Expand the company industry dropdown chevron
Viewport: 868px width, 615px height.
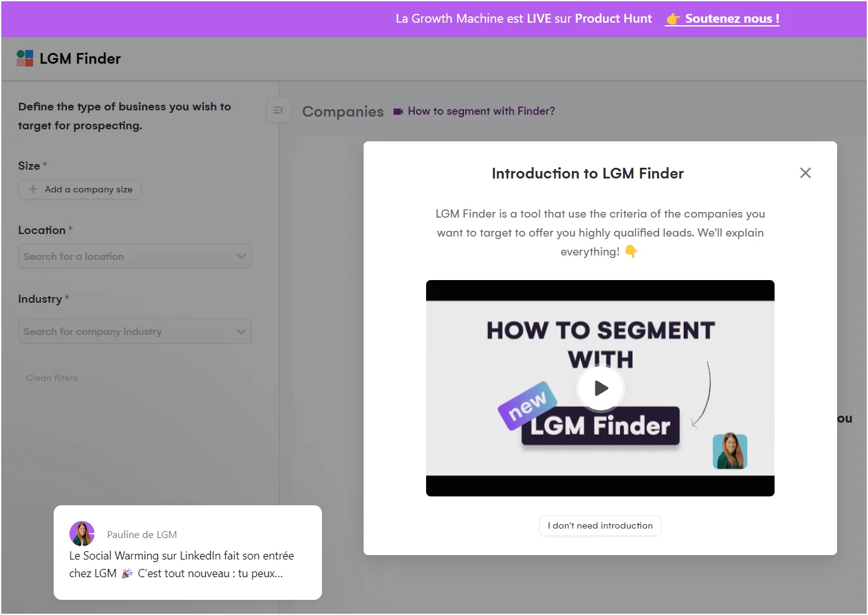(x=241, y=331)
